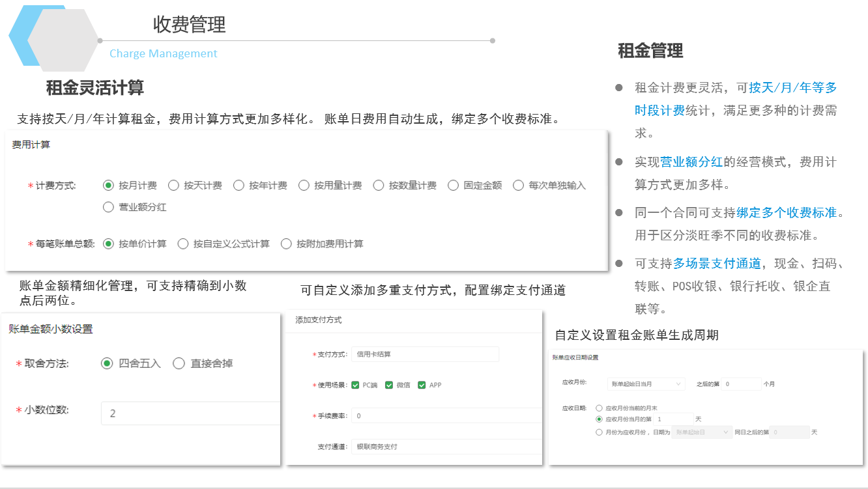Viewport: 868px width, 489px height.
Task: Click the 自定义设置租金账单生成周期 caption
Action: pos(637,335)
